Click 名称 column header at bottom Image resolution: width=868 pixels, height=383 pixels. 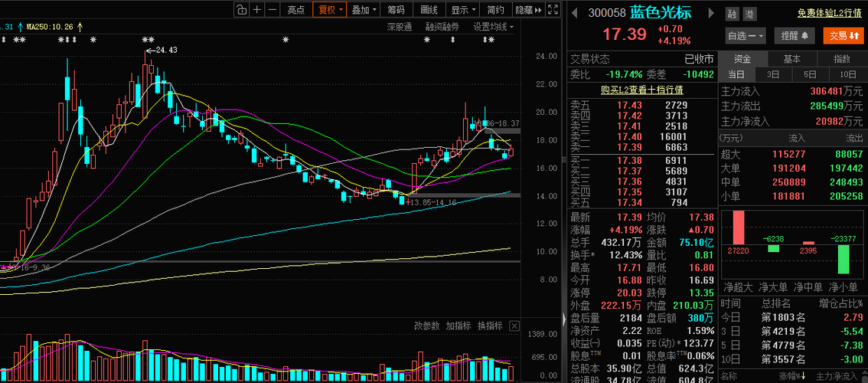tap(729, 378)
